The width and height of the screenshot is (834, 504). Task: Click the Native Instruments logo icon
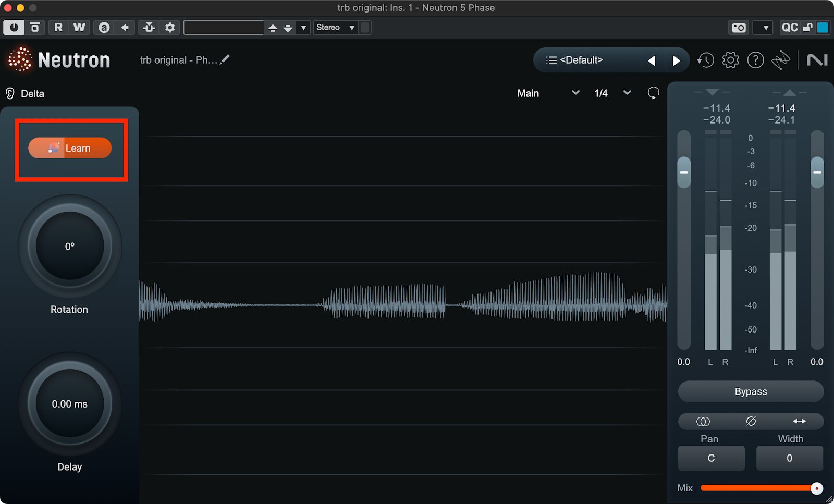pos(817,60)
